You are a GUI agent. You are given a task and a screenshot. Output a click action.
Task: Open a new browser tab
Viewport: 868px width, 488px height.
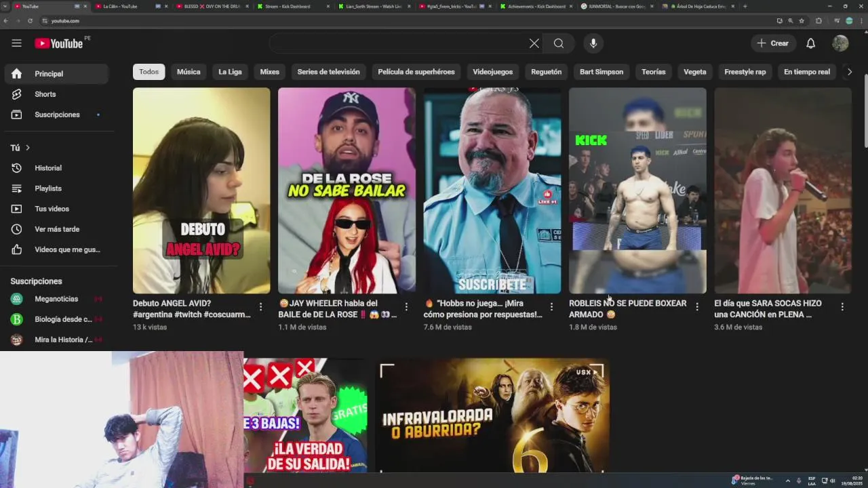click(745, 6)
